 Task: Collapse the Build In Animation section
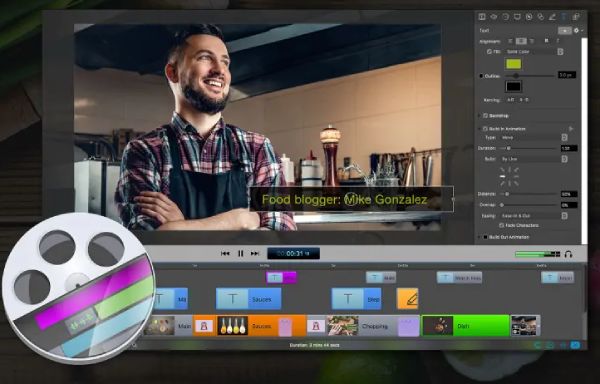tap(479, 129)
